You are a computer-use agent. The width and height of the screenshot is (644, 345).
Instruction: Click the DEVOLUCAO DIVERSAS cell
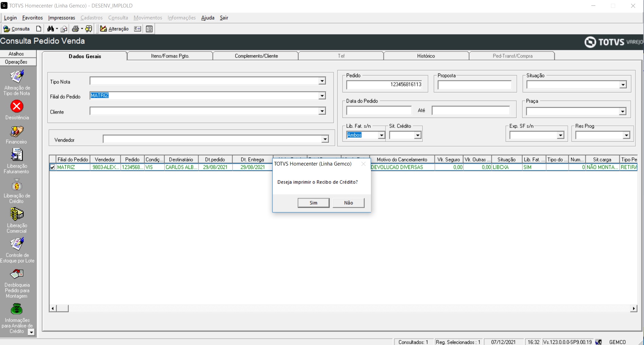pyautogui.click(x=402, y=167)
